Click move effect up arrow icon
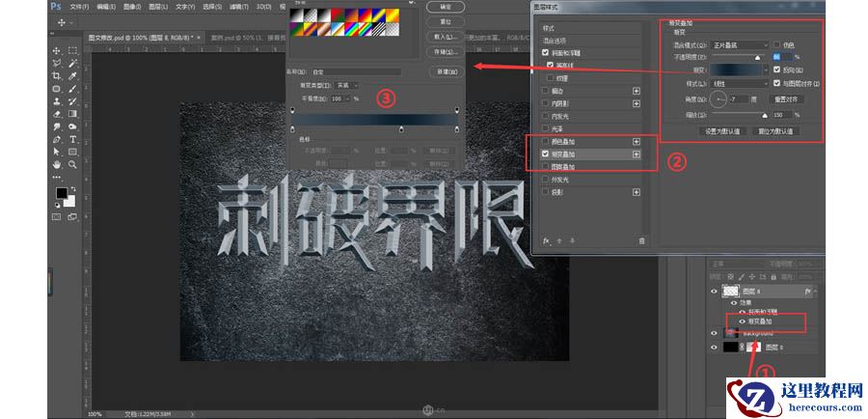 [x=559, y=240]
